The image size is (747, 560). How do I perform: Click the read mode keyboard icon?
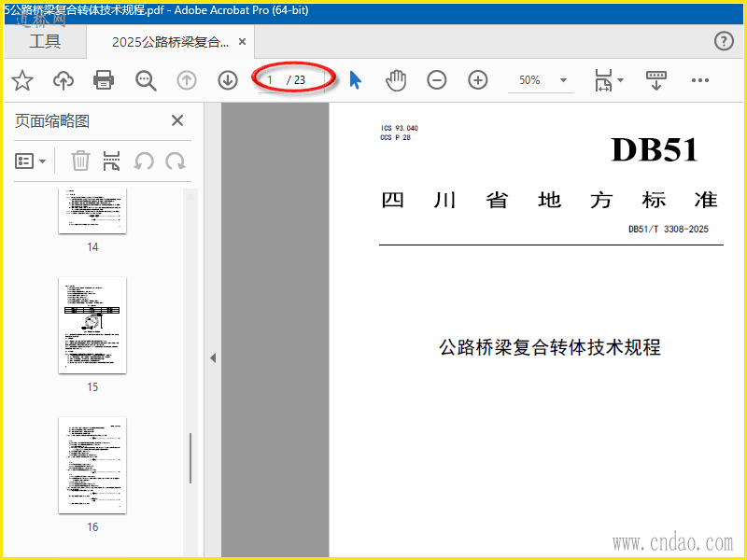[656, 80]
